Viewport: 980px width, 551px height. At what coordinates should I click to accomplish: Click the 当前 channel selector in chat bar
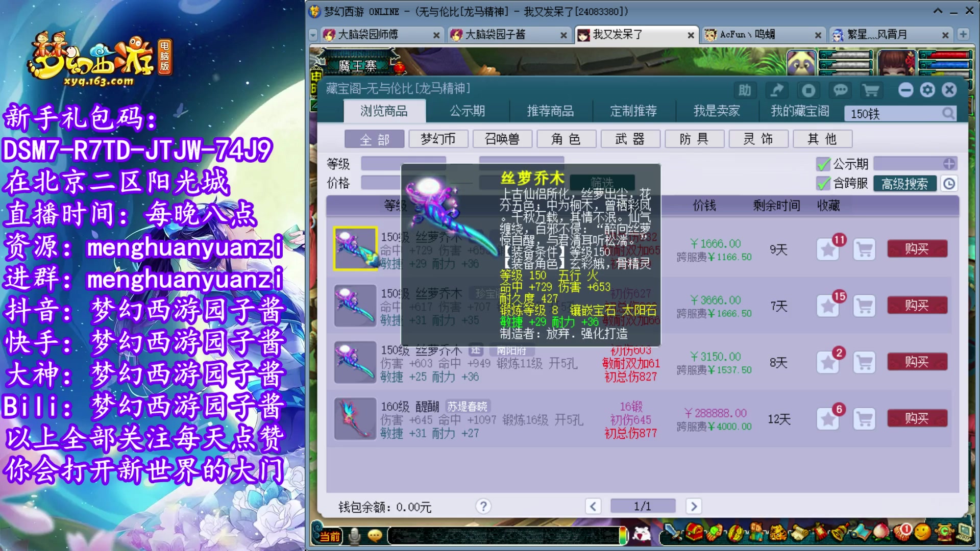tap(330, 536)
